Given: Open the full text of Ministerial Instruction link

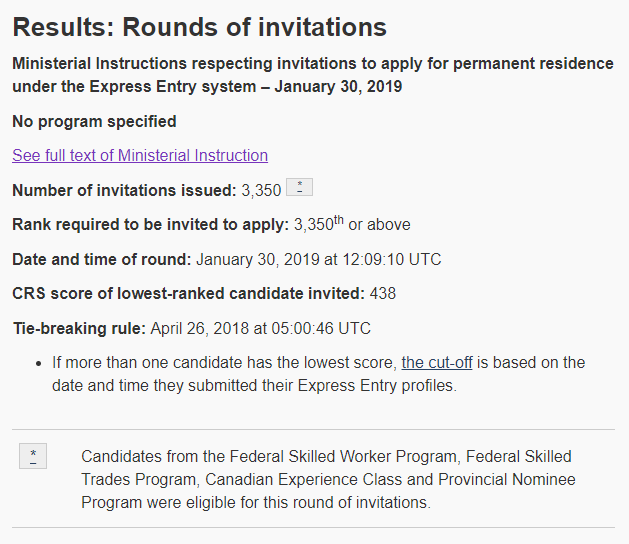Looking at the screenshot, I should coord(140,155).
